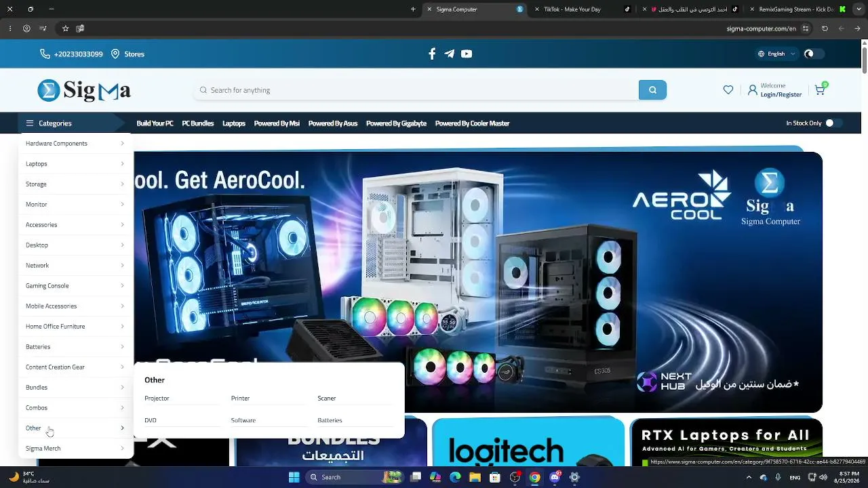Image resolution: width=868 pixels, height=488 pixels.
Task: Switch to Chrome in the taskbar
Action: pyautogui.click(x=535, y=477)
